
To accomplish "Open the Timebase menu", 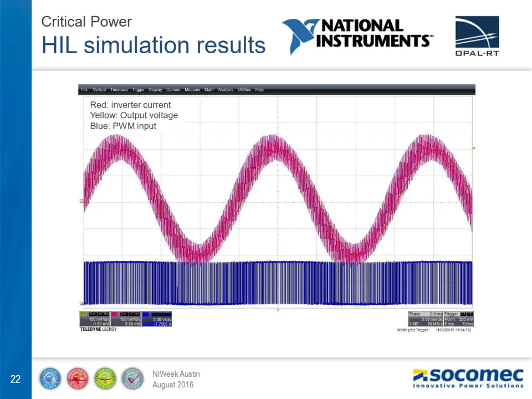I will click(119, 90).
